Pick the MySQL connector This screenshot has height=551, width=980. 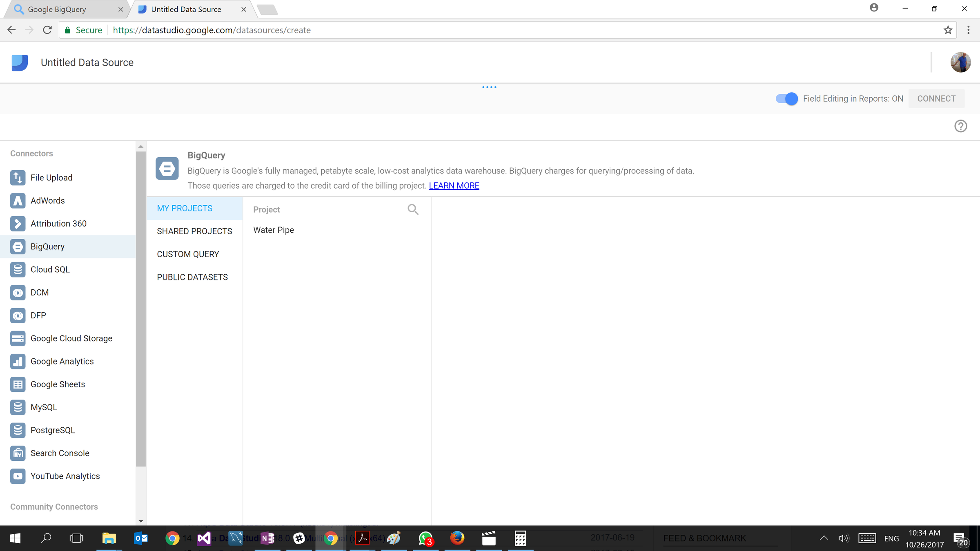coord(68,407)
